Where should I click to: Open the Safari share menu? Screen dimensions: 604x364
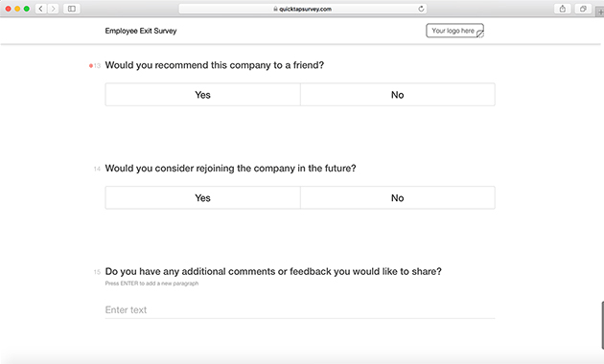[563, 9]
